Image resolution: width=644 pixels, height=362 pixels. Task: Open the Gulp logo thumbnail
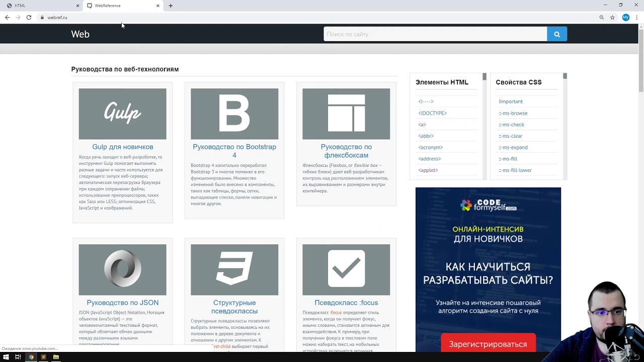pos(122,114)
